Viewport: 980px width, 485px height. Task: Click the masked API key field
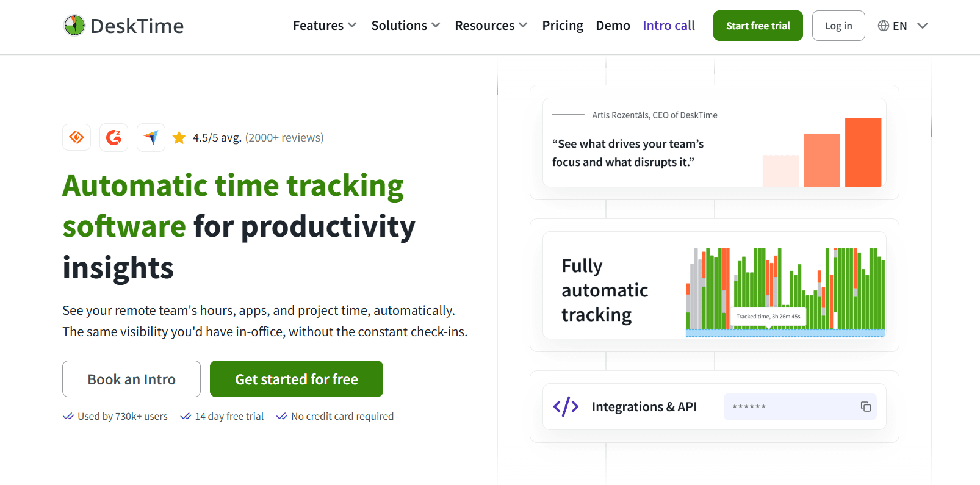coord(800,407)
